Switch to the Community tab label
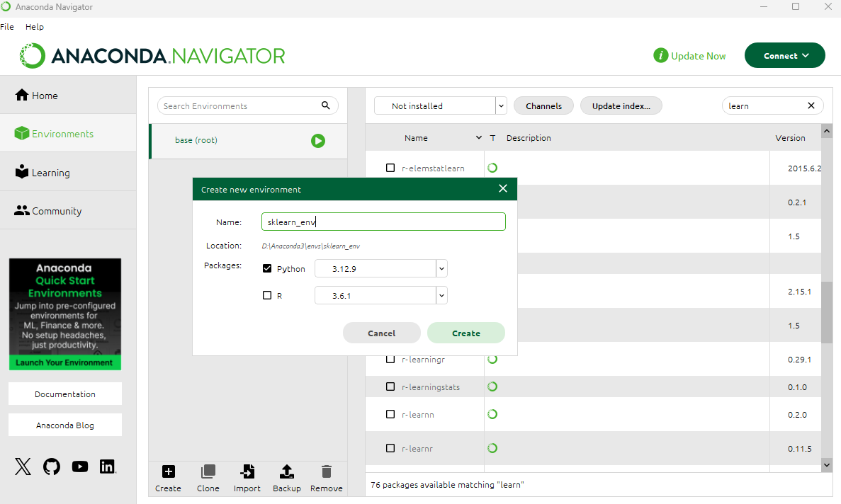This screenshot has width=841, height=504. [57, 211]
